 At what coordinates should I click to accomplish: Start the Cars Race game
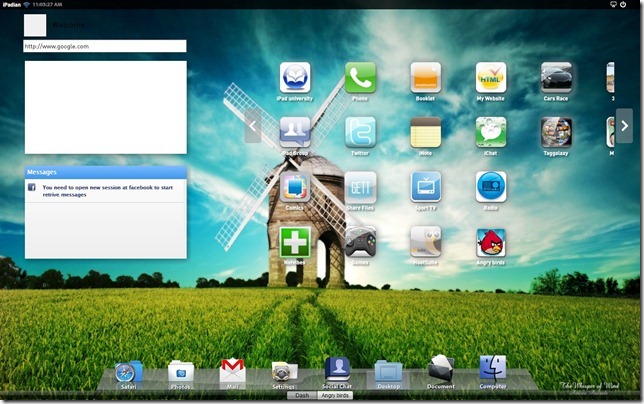click(x=556, y=78)
